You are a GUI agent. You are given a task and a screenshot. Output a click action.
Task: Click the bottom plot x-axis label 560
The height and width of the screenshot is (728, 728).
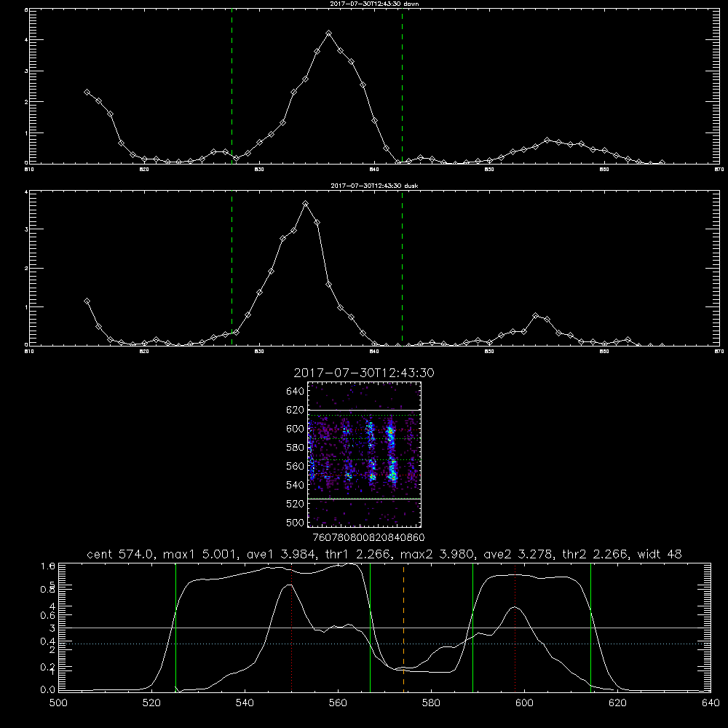tap(338, 703)
